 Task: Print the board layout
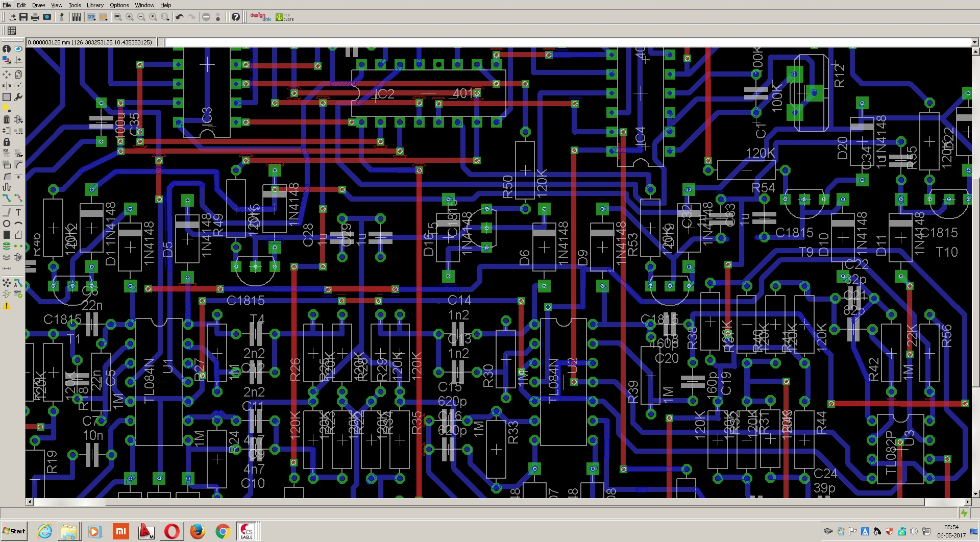[35, 17]
